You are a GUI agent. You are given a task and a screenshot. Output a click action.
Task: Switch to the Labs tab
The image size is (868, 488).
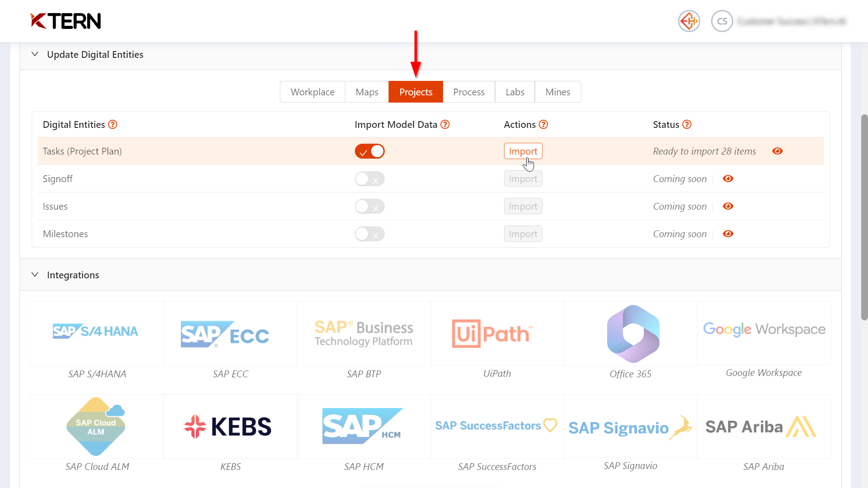pos(515,92)
